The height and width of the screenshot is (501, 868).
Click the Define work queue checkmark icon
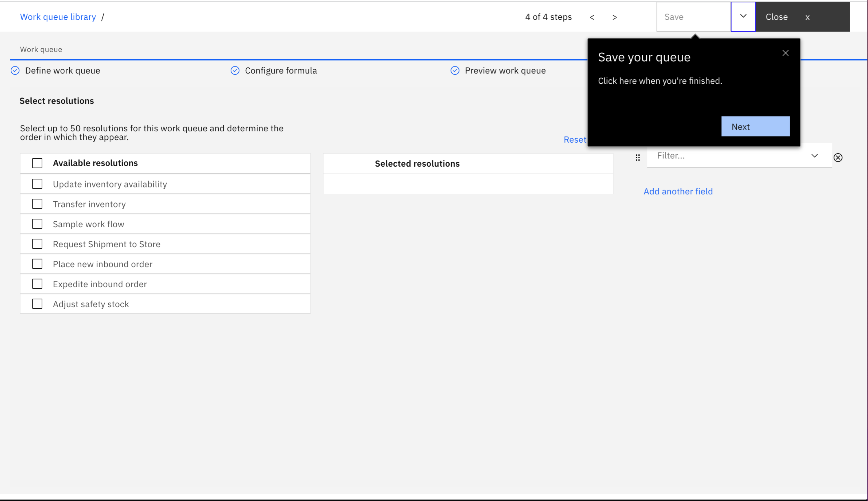pyautogui.click(x=15, y=71)
